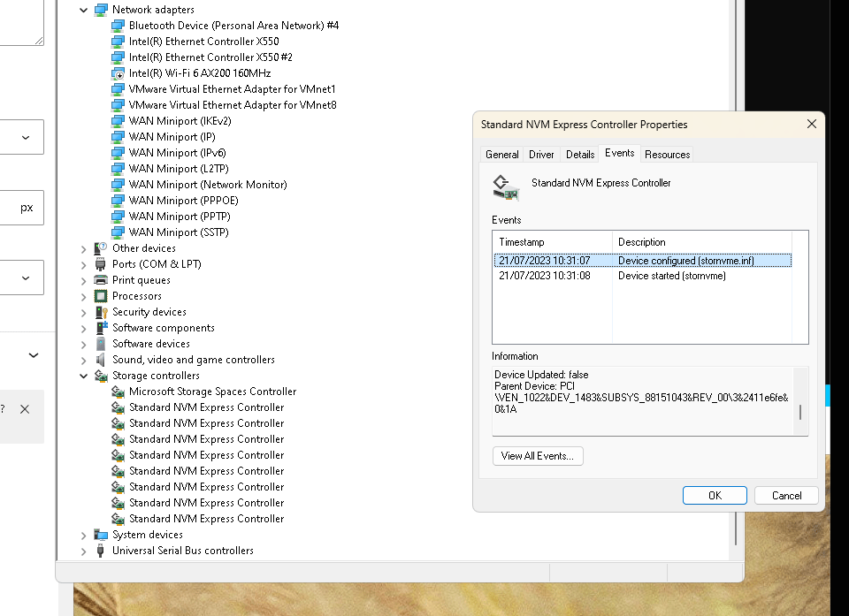This screenshot has height=616, width=849.
Task: Expand the Ports (COM & LPT) node
Action: click(x=83, y=265)
